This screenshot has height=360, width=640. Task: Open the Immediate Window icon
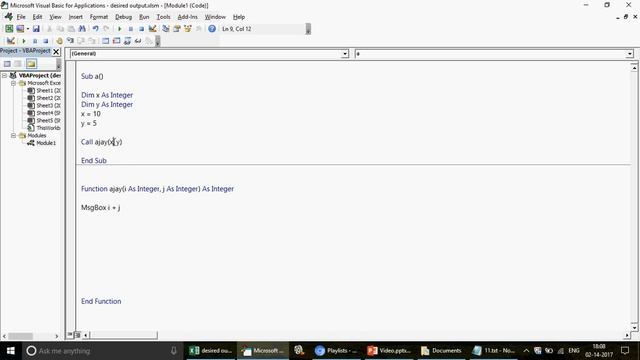tap(116, 41)
